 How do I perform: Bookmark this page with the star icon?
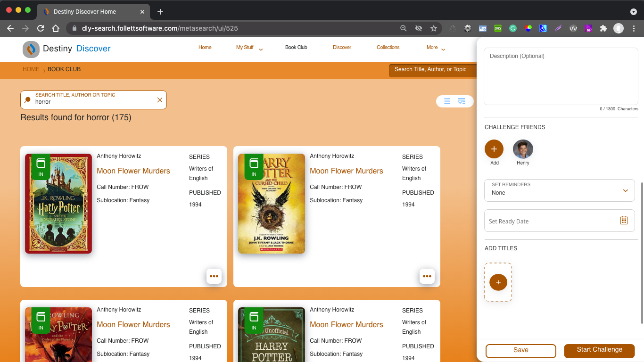pyautogui.click(x=434, y=28)
